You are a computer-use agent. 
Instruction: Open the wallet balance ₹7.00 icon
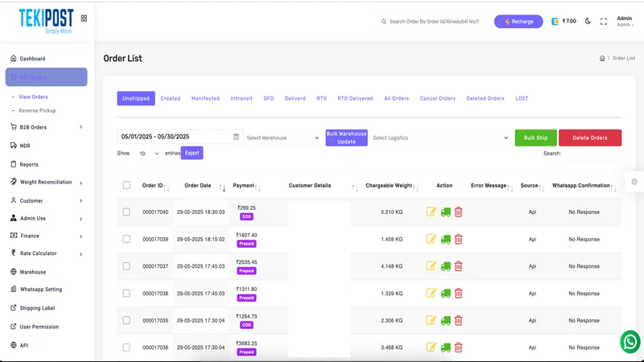[x=555, y=22]
